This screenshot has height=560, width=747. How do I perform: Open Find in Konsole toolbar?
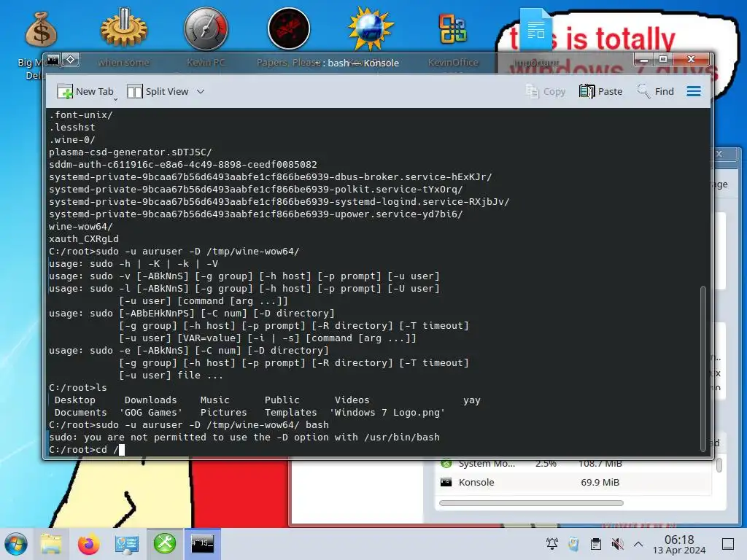pos(656,91)
